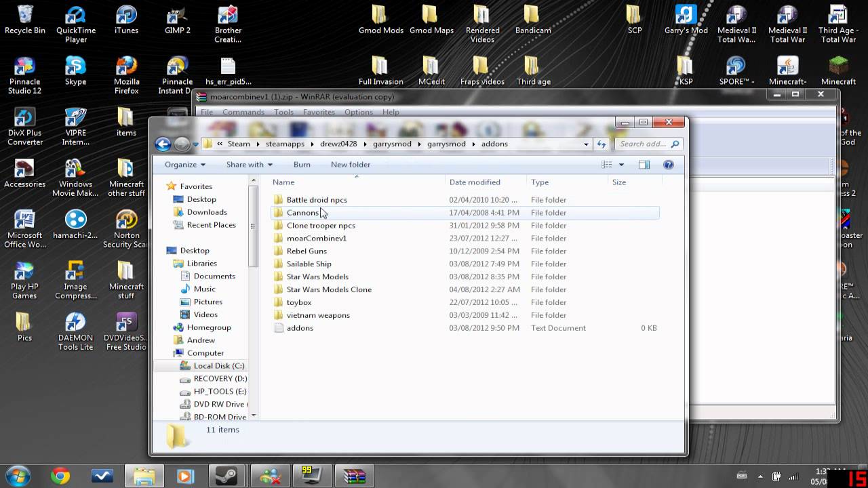Viewport: 868px width, 488px height.
Task: Open Windows Movie Maker shortcut
Action: (x=76, y=178)
